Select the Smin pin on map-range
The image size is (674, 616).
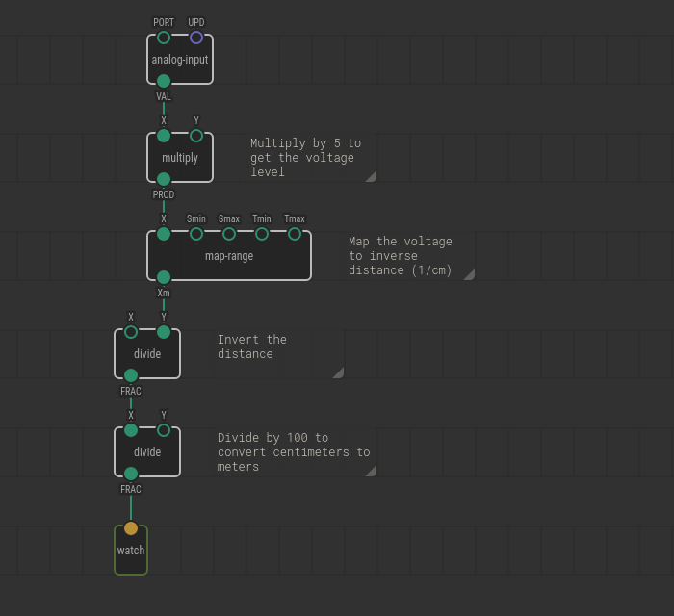tap(196, 234)
